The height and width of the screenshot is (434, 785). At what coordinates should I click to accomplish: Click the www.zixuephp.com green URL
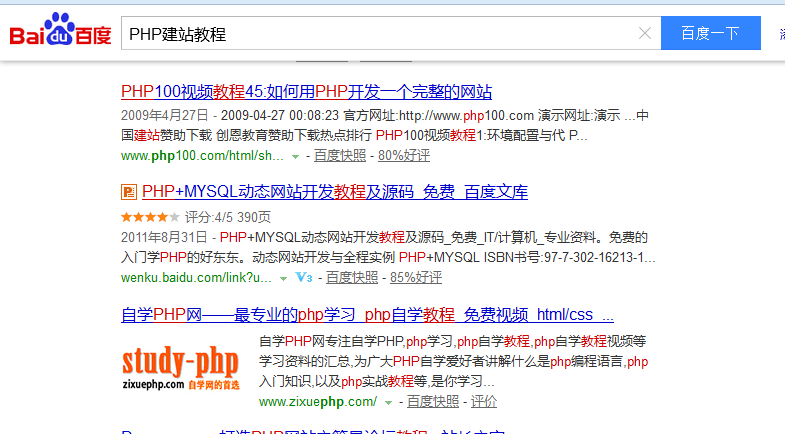click(x=318, y=401)
